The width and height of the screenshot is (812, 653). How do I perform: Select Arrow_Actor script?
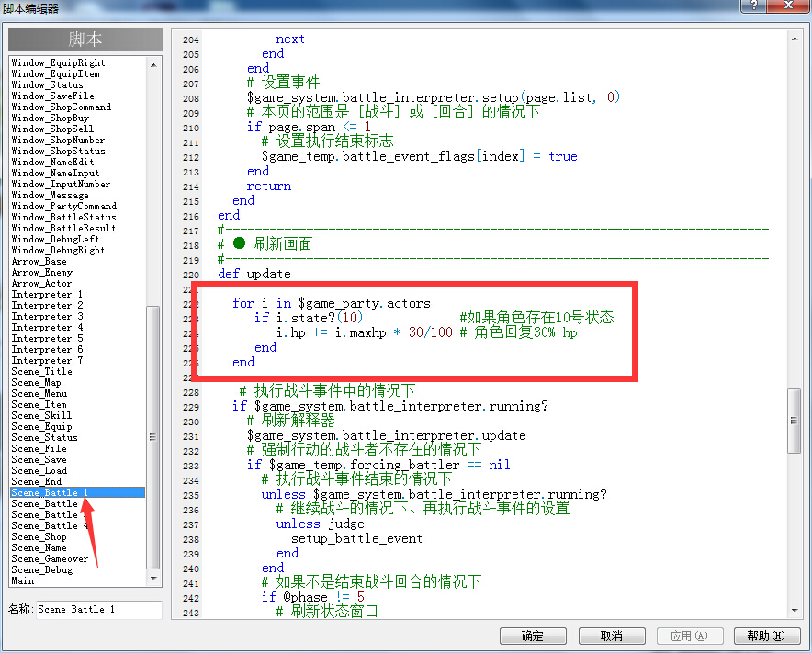(x=41, y=283)
